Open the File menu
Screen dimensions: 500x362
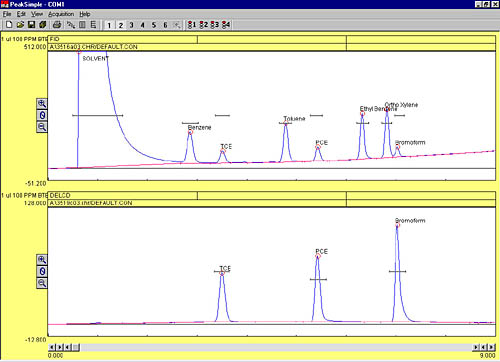[x=7, y=14]
